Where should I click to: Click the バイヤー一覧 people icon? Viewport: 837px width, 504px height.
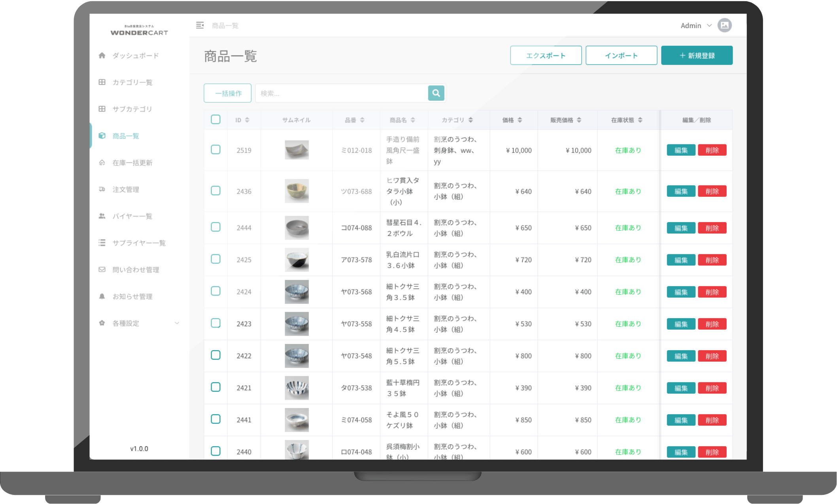pos(102,216)
